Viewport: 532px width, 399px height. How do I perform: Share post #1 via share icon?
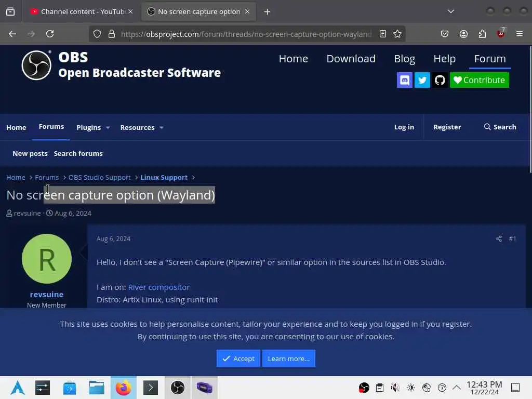(x=499, y=239)
